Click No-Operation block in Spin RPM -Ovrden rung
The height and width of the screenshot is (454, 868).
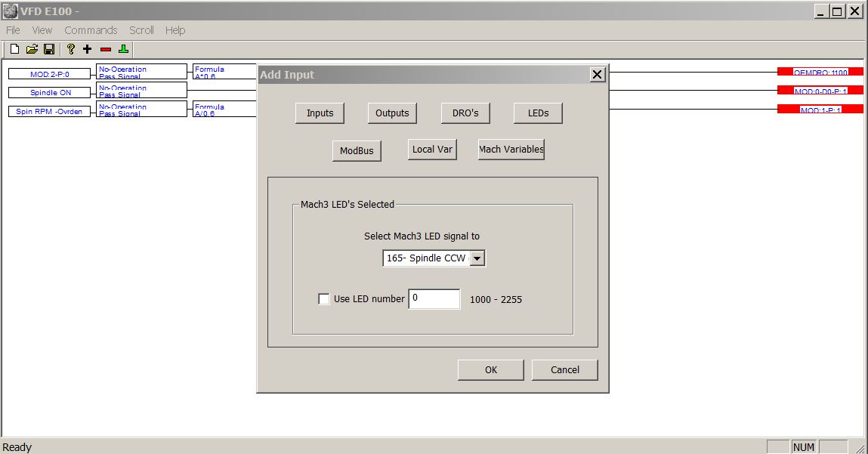pos(142,109)
